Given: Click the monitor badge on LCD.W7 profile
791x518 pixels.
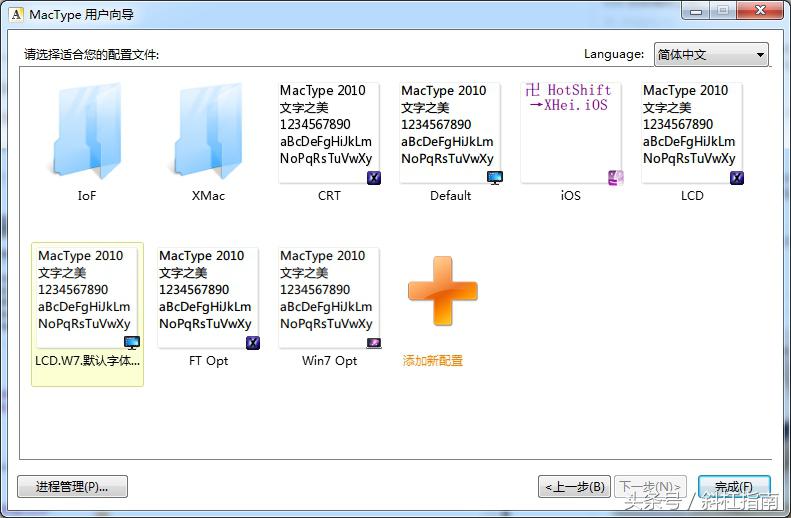Looking at the screenshot, I should coord(132,342).
